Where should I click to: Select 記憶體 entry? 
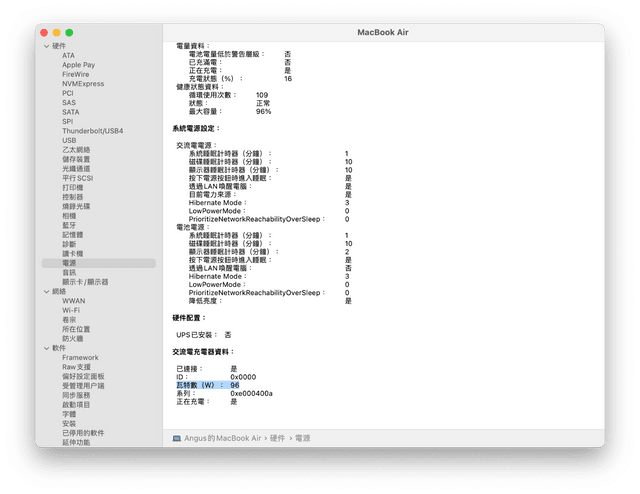tap(73, 235)
